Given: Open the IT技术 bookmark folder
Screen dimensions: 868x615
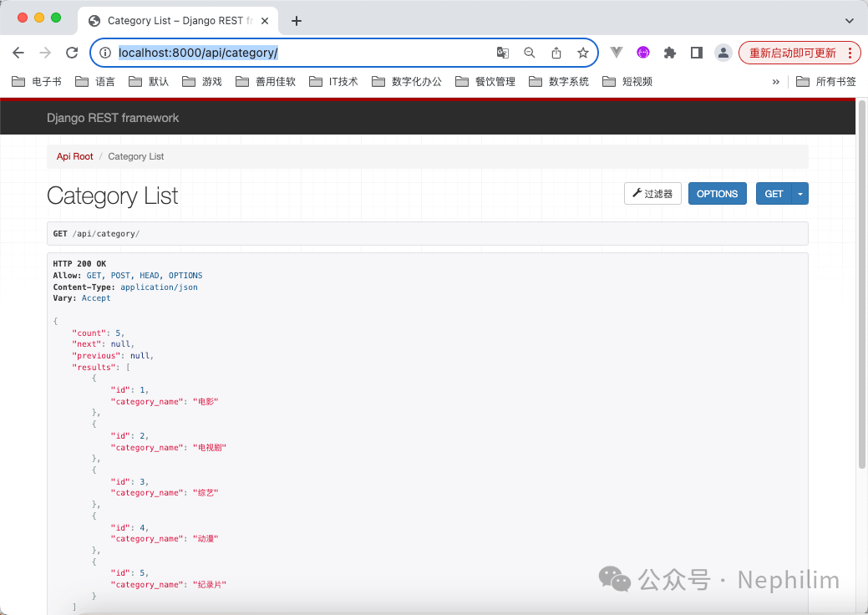Looking at the screenshot, I should (333, 82).
